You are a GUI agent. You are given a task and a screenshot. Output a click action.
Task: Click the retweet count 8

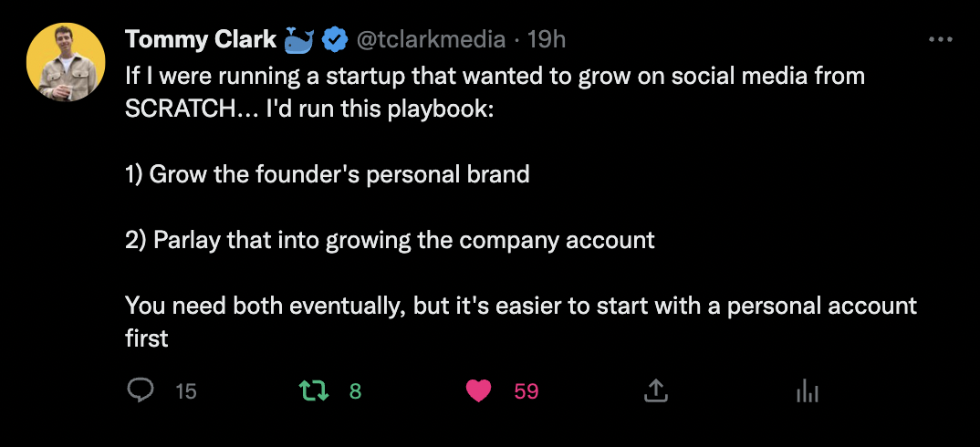(x=356, y=391)
